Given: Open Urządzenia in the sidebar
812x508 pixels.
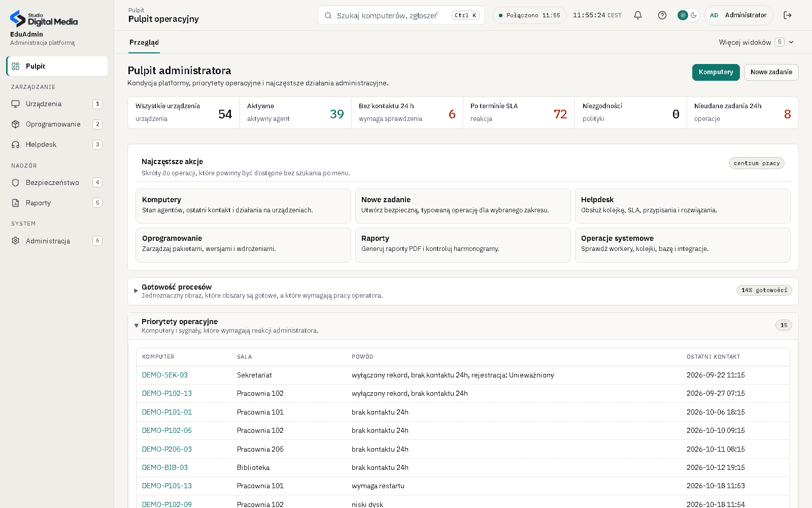Looking at the screenshot, I should (57, 104).
